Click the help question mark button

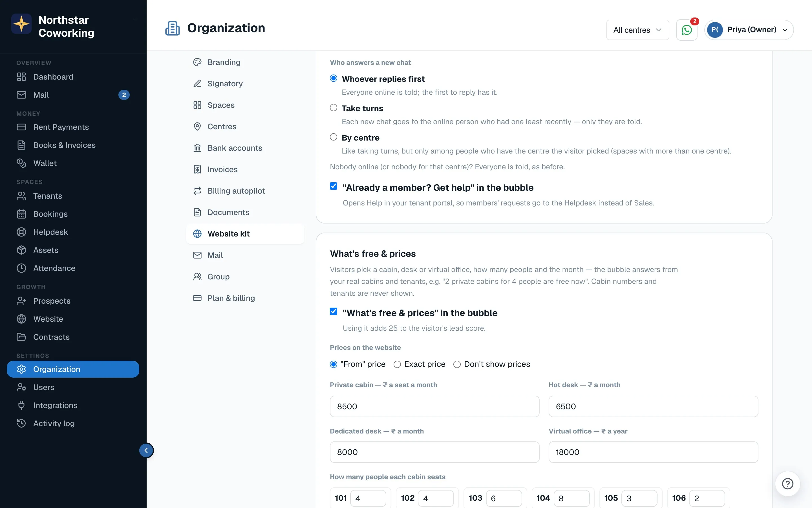[787, 484]
